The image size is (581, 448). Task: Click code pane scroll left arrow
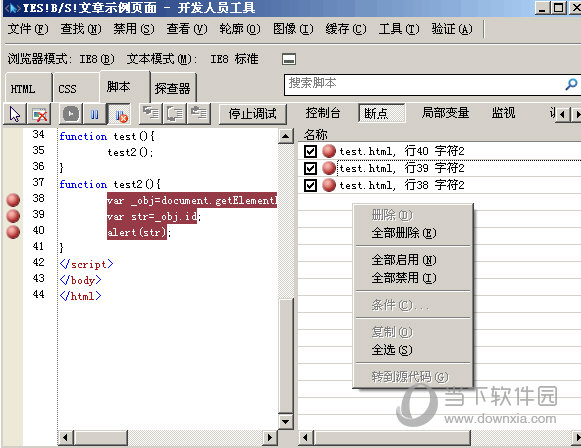[x=66, y=438]
